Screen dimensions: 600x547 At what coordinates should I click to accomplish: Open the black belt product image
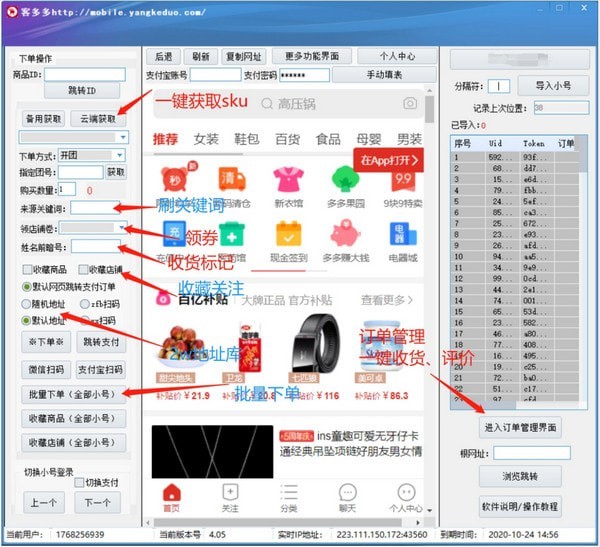pyautogui.click(x=317, y=343)
